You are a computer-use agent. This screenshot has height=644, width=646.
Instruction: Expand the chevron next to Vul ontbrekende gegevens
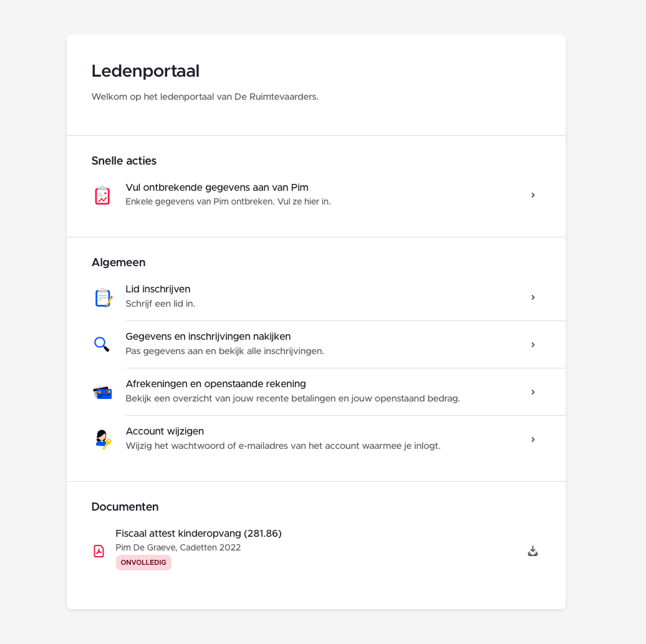click(533, 195)
